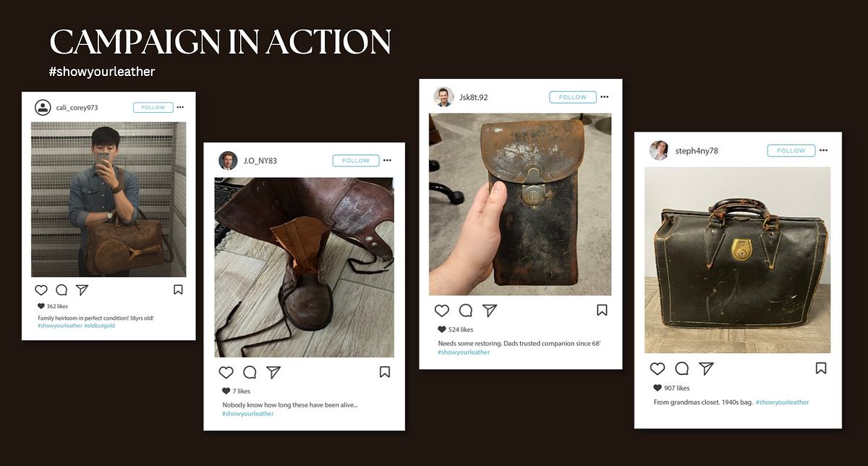The width and height of the screenshot is (868, 466).
Task: Bookmark the cali_corey973 post
Action: (178, 289)
